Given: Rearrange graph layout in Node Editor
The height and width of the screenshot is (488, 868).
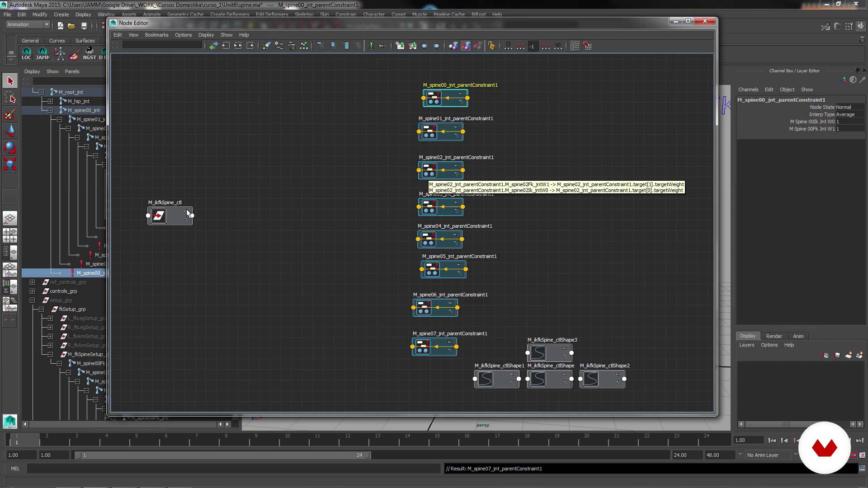Looking at the screenshot, I should [304, 46].
